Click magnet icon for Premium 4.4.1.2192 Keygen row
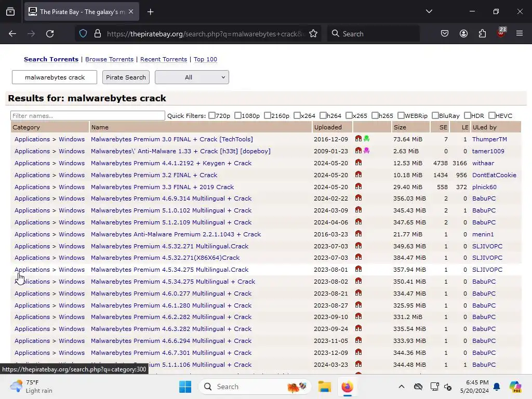Image resolution: width=532 pixels, height=399 pixels. pos(358,163)
